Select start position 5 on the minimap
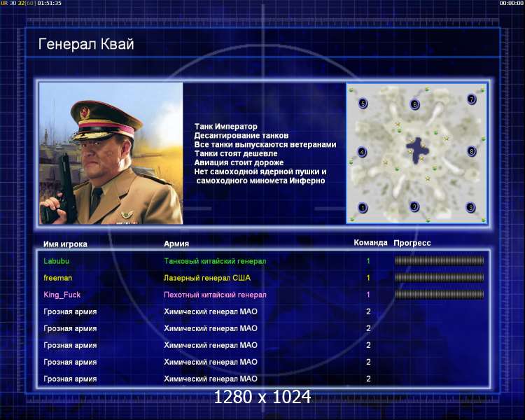This screenshot has width=525, height=420. coord(363,103)
